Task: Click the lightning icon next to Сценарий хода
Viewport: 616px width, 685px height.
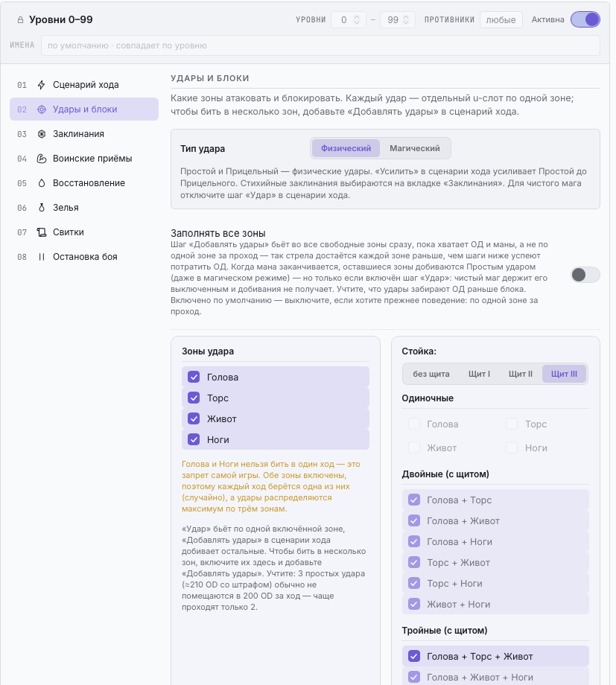Action: point(42,85)
